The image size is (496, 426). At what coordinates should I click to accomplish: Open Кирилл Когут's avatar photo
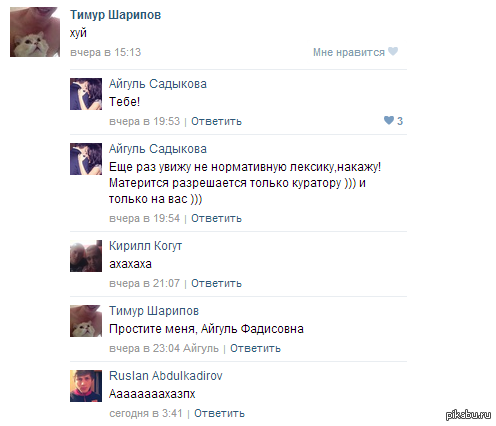(x=86, y=256)
